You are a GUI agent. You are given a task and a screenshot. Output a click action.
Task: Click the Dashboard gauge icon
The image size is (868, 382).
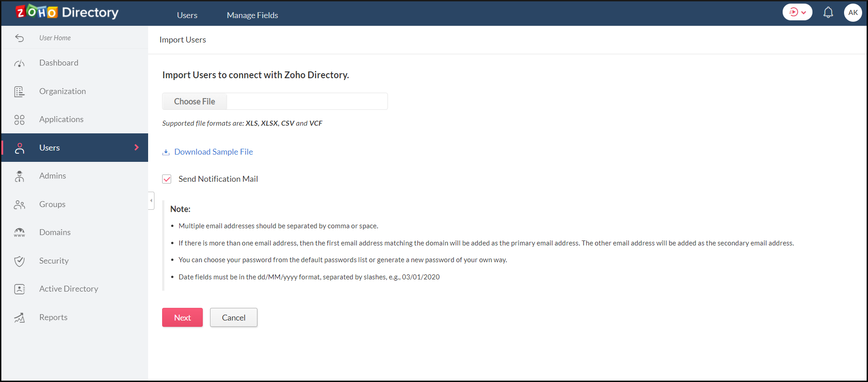19,63
